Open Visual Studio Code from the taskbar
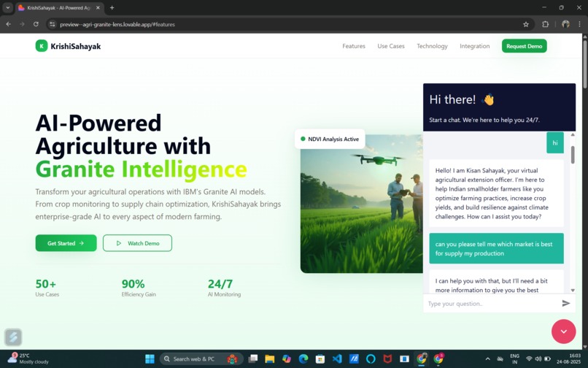This screenshot has height=368, width=588. tap(337, 359)
